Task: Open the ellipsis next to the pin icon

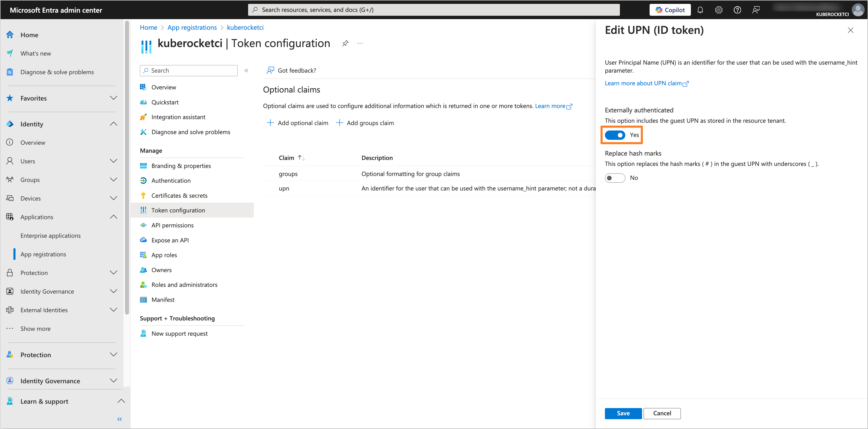Action: [x=360, y=43]
